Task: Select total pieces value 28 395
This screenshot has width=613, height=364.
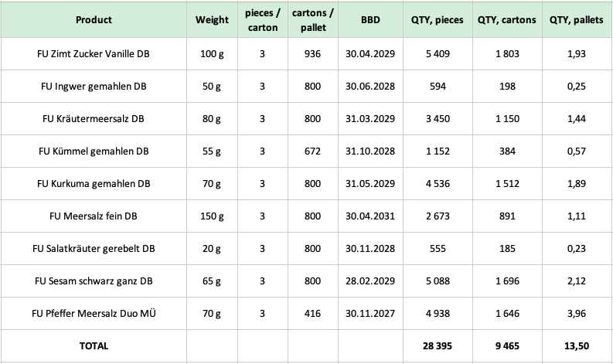Action: (x=438, y=346)
